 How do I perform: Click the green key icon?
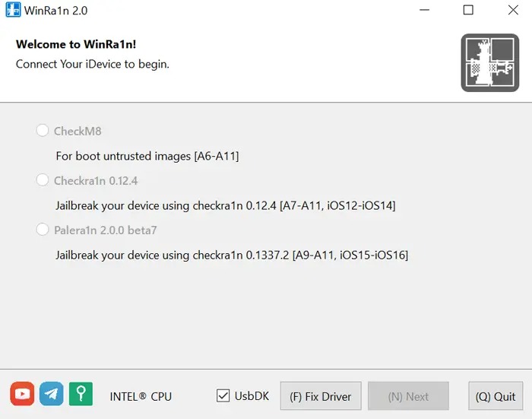pyautogui.click(x=81, y=394)
